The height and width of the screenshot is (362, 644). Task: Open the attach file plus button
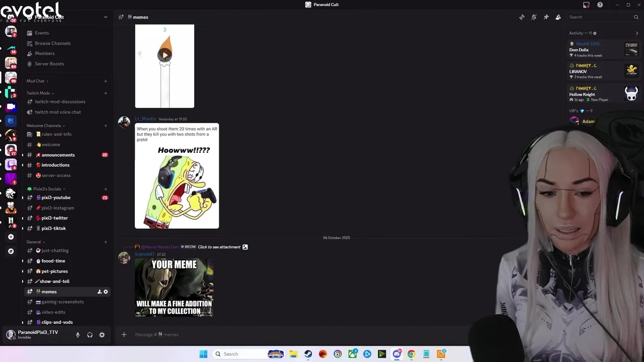pos(124,334)
